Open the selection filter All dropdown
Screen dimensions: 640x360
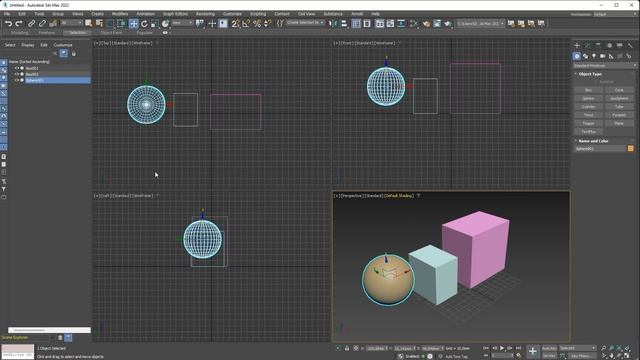(x=72, y=23)
